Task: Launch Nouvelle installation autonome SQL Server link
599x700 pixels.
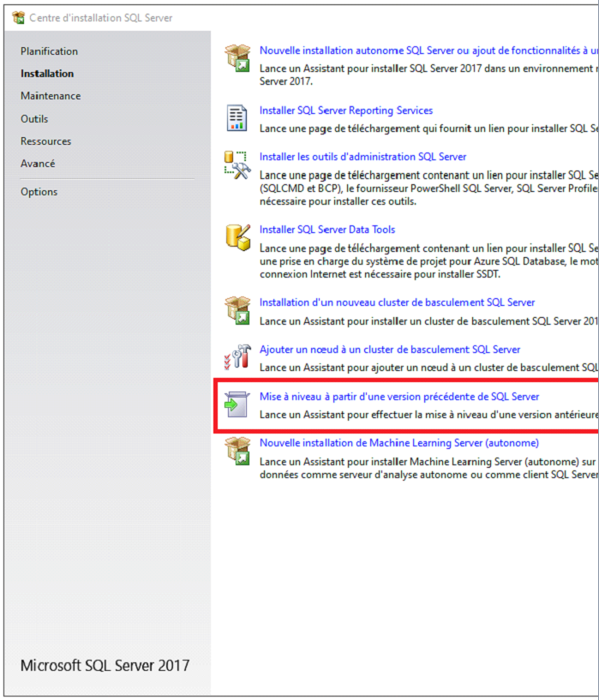Action: (428, 51)
